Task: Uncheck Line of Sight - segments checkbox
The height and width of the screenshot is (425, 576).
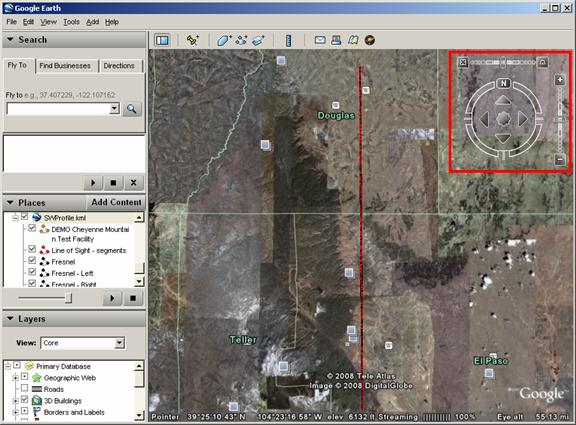Action: point(32,249)
